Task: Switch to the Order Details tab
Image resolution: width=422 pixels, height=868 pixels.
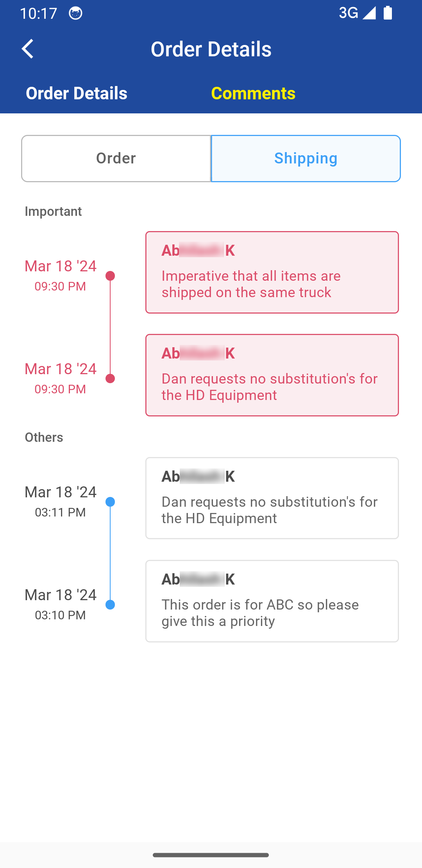Action: (77, 93)
